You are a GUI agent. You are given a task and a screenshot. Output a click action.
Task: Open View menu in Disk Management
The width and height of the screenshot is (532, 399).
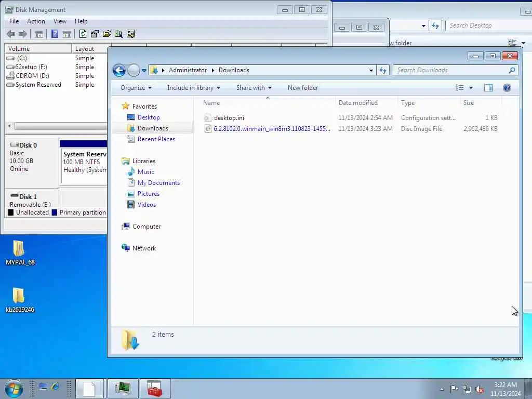[x=60, y=21]
